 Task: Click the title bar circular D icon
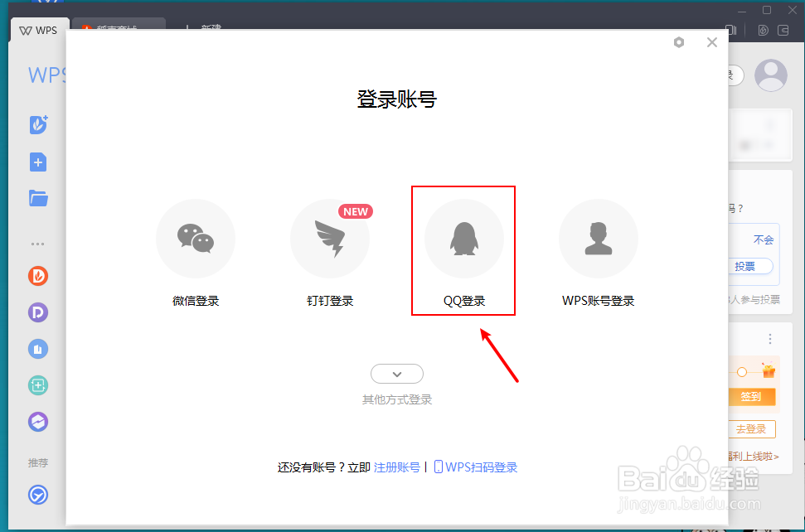(x=764, y=31)
